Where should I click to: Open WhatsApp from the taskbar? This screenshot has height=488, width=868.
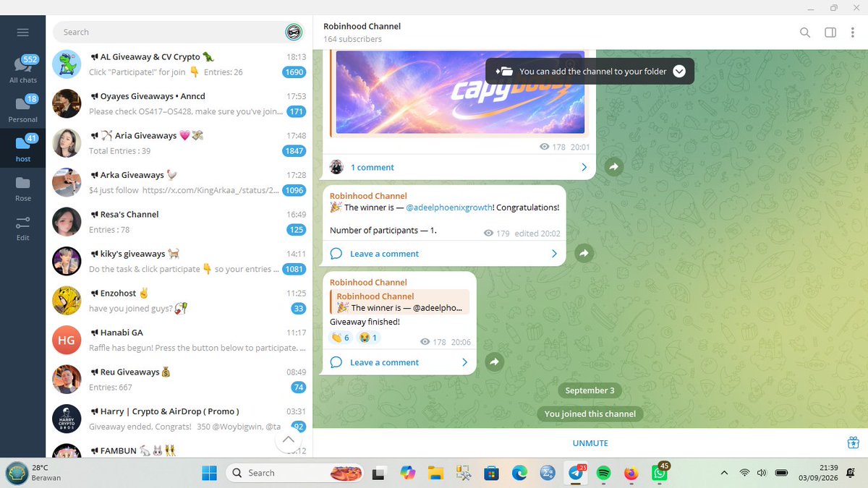pos(660,473)
